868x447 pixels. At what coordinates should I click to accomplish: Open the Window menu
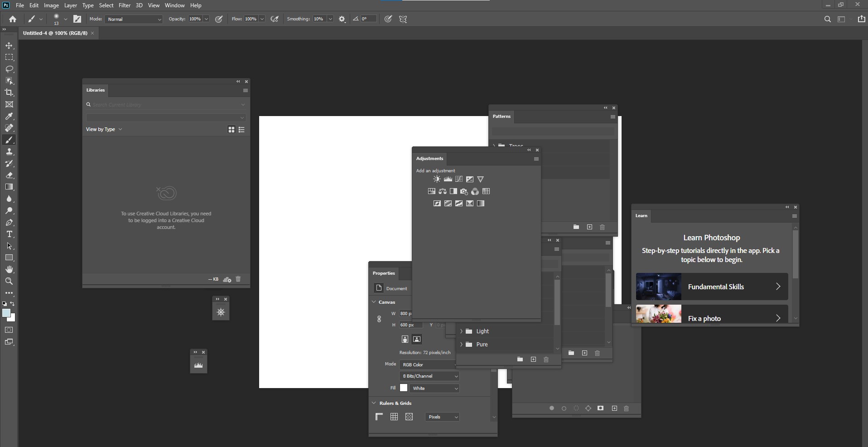pos(174,5)
